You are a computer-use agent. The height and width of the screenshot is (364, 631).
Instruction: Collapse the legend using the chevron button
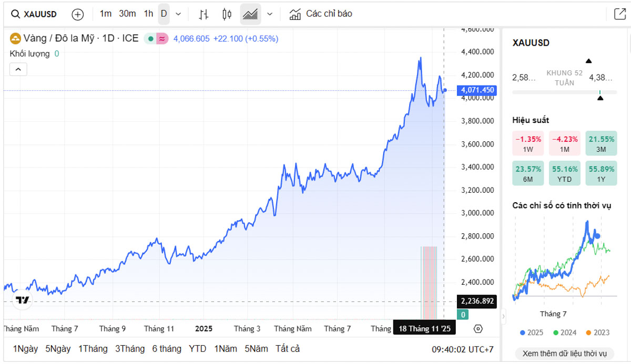(18, 69)
